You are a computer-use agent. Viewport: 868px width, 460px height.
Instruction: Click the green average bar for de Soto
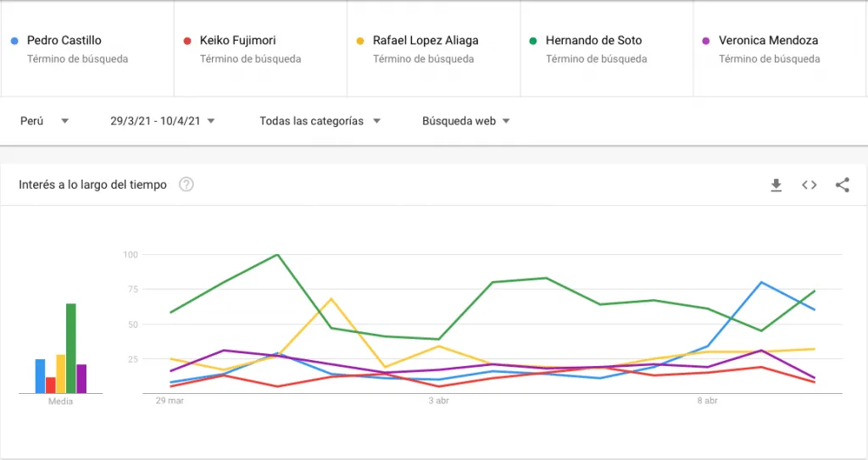71,348
